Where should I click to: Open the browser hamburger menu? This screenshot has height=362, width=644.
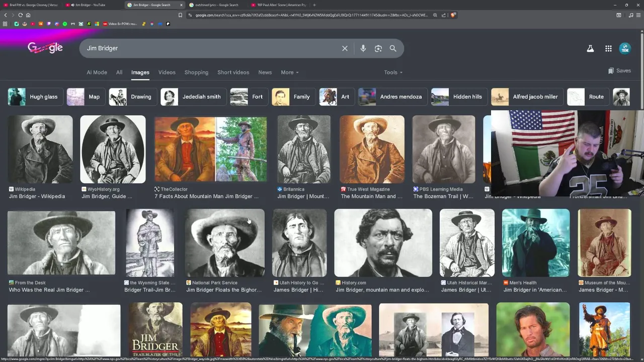[638, 15]
